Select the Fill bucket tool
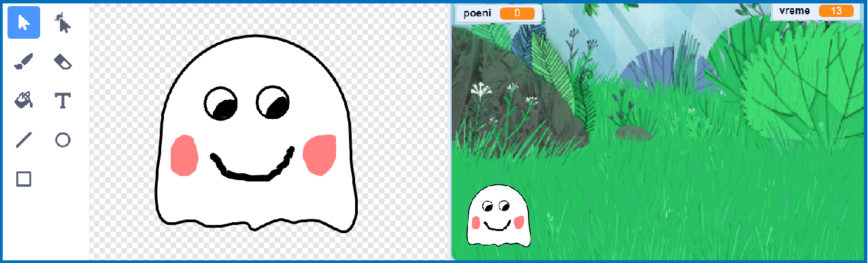 point(24,101)
